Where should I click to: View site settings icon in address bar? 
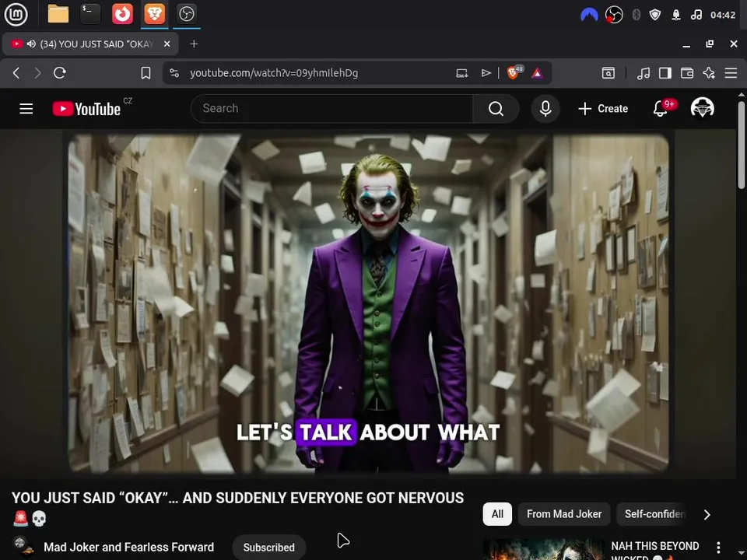174,73
